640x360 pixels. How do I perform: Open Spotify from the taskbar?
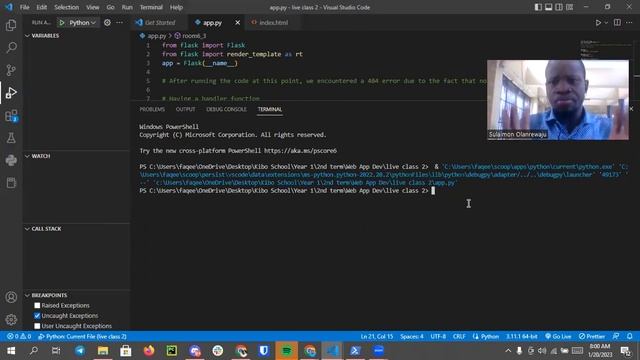pyautogui.click(x=287, y=351)
